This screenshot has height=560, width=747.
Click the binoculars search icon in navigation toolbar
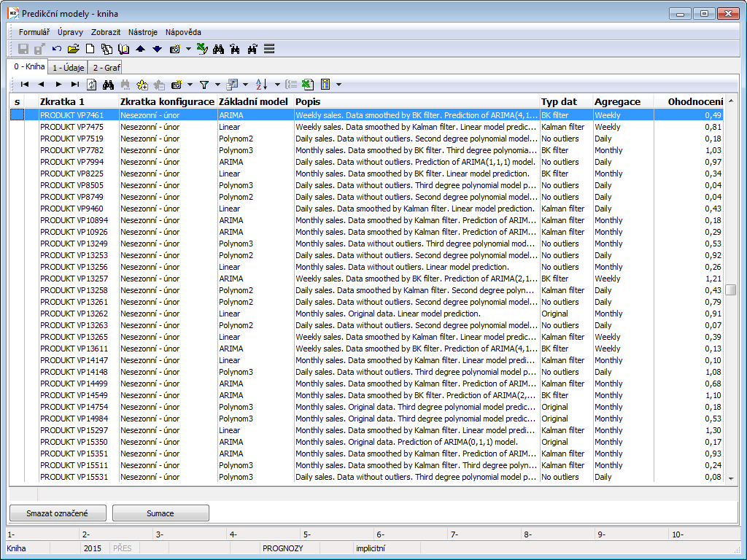109,85
